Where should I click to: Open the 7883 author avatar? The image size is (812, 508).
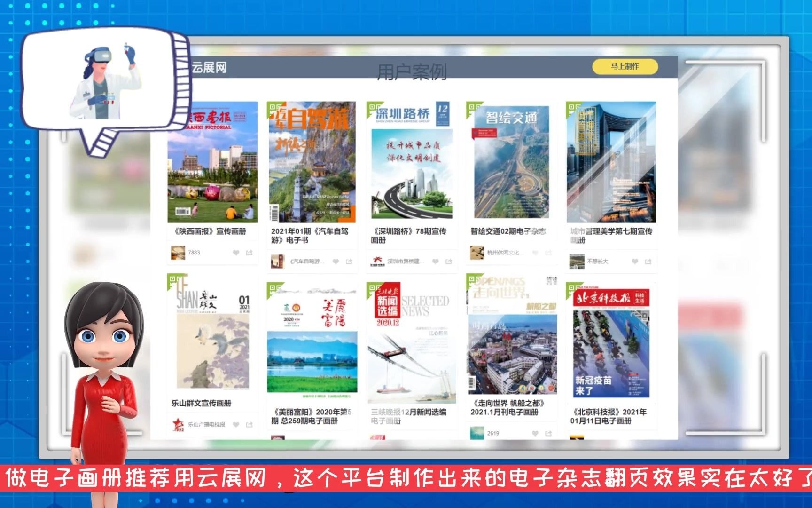pos(178,253)
